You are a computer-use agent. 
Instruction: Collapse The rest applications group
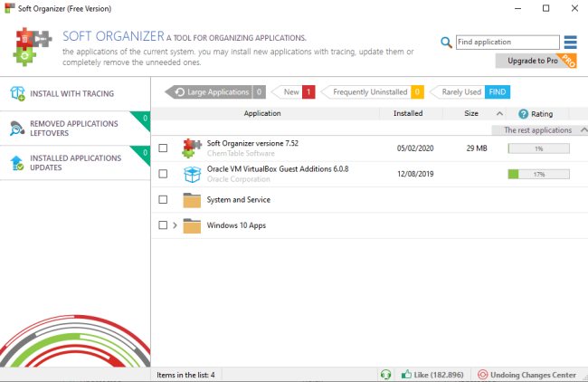[583, 129]
